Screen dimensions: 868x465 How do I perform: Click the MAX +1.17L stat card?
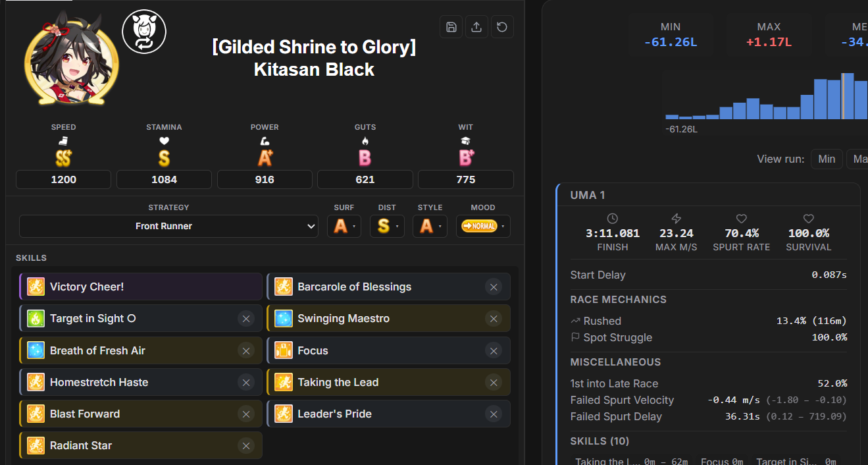coord(769,35)
